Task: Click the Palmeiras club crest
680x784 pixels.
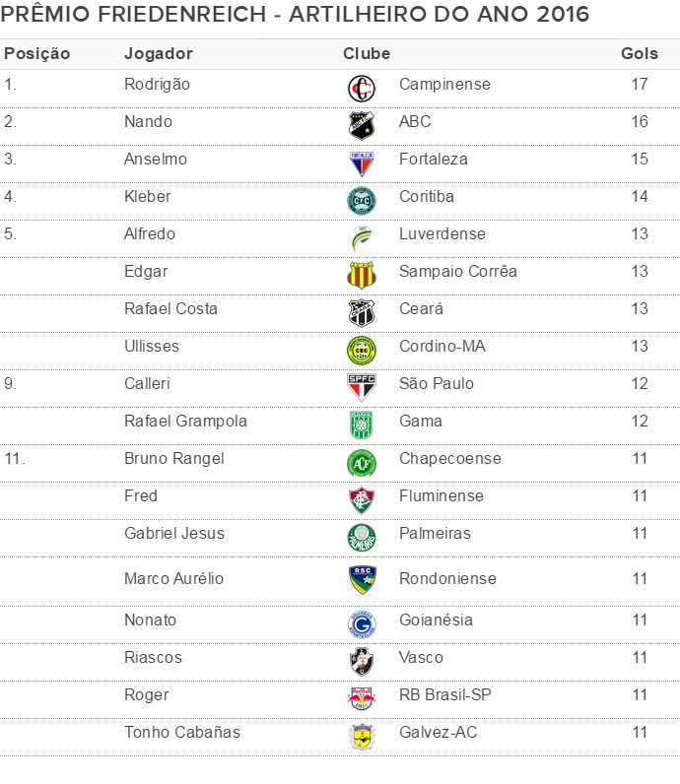Action: (362, 537)
